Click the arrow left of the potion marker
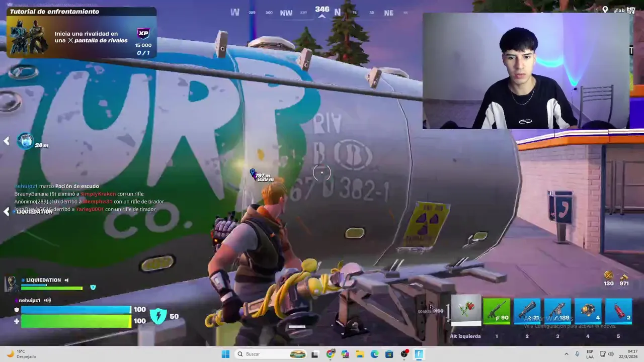 coord(7,141)
